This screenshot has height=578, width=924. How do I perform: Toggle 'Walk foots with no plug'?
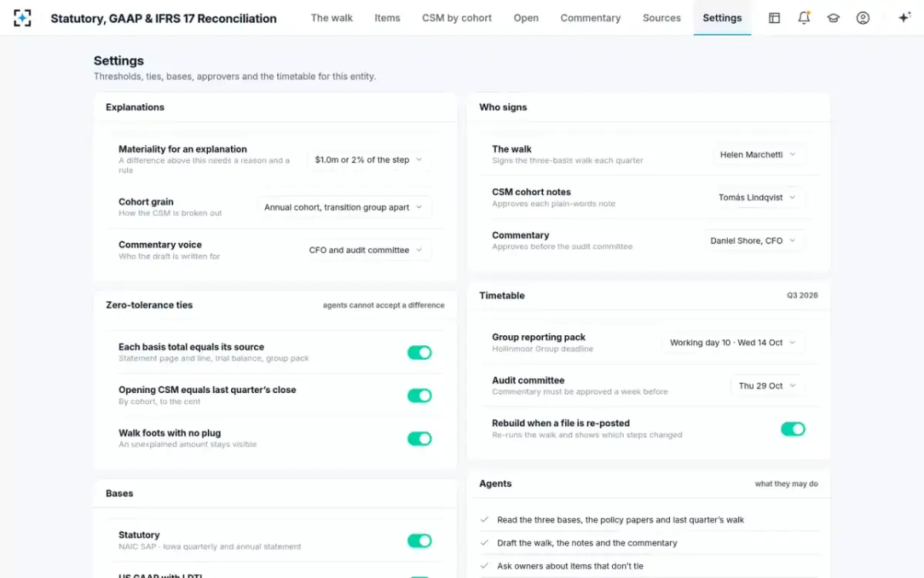420,439
